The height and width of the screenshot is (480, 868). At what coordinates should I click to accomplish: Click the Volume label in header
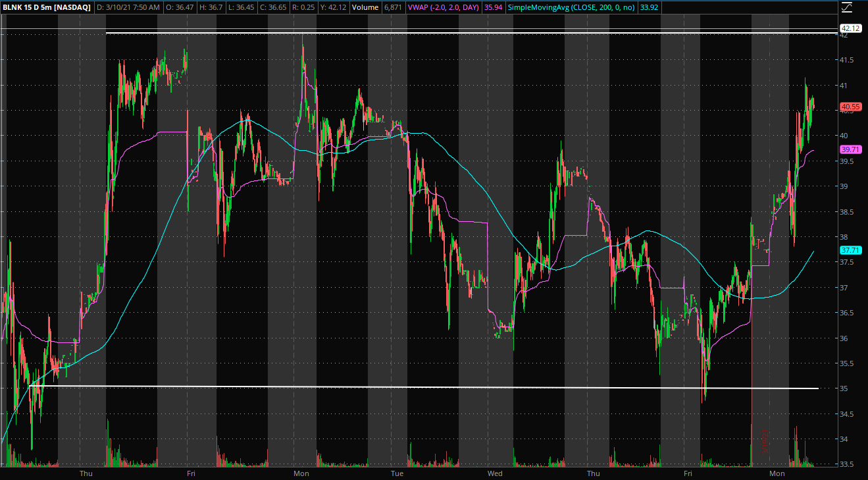tap(365, 7)
